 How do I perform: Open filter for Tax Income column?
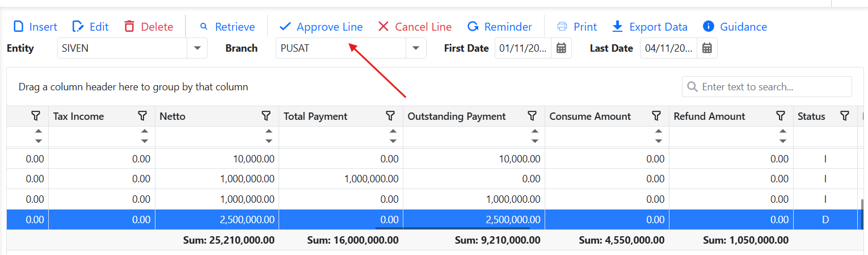tap(142, 116)
